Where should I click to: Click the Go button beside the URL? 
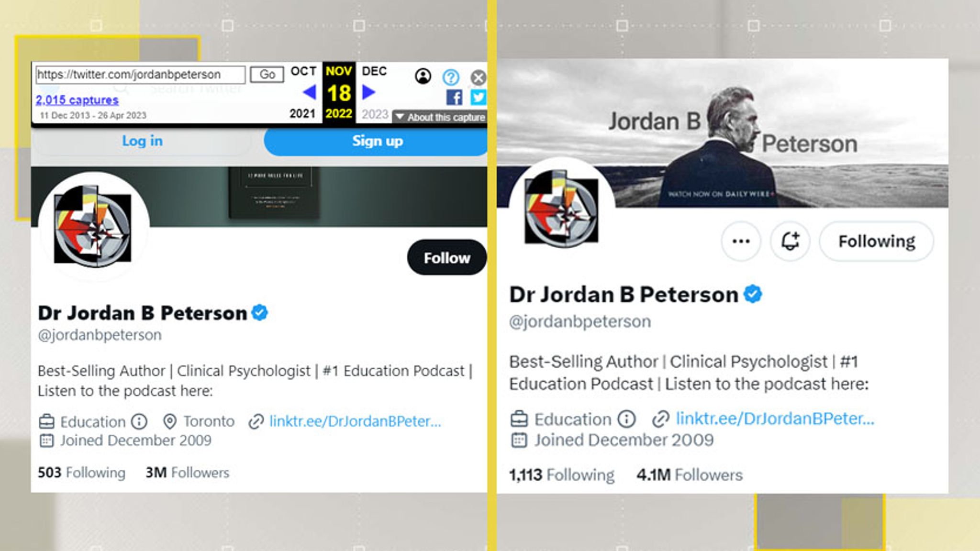click(x=267, y=75)
